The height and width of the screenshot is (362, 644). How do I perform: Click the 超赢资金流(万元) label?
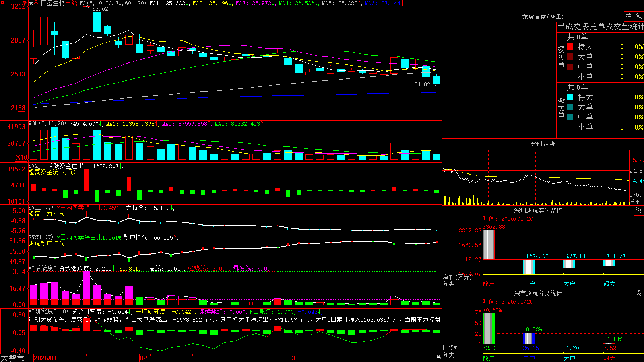tap(52, 172)
